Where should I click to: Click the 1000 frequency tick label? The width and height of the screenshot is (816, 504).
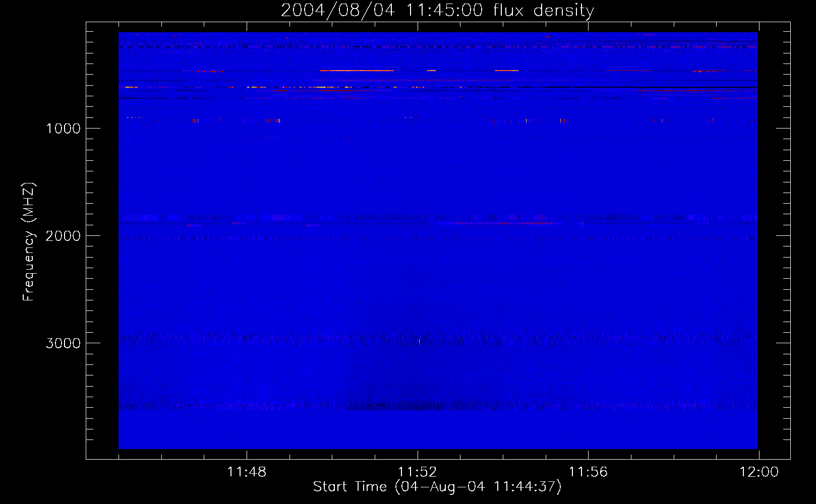point(63,129)
